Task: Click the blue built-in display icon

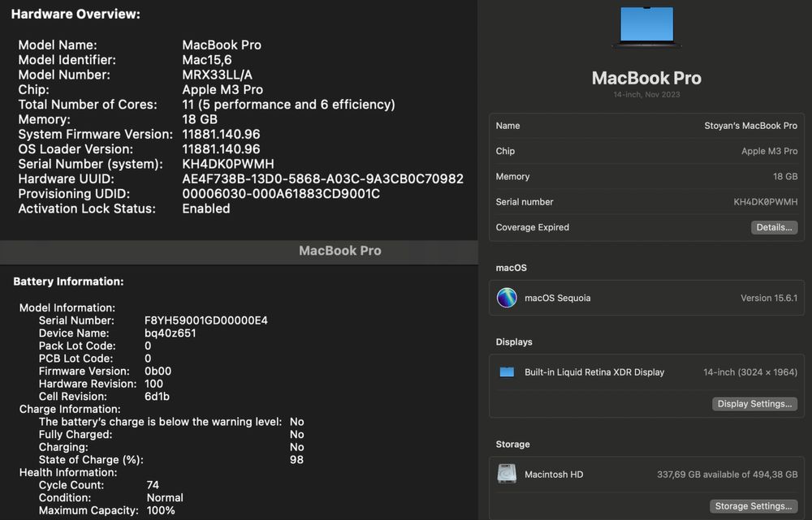Action: [507, 372]
